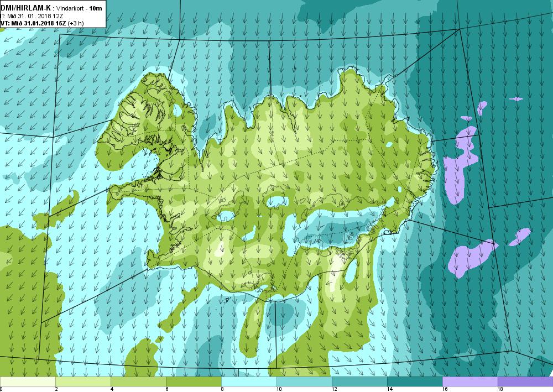Click the legend value label '8'
The width and height of the screenshot is (553, 392).
[x=222, y=389]
